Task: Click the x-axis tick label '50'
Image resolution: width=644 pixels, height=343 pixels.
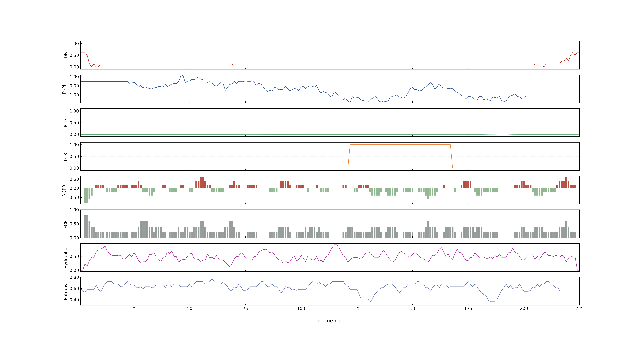Action: click(x=190, y=309)
